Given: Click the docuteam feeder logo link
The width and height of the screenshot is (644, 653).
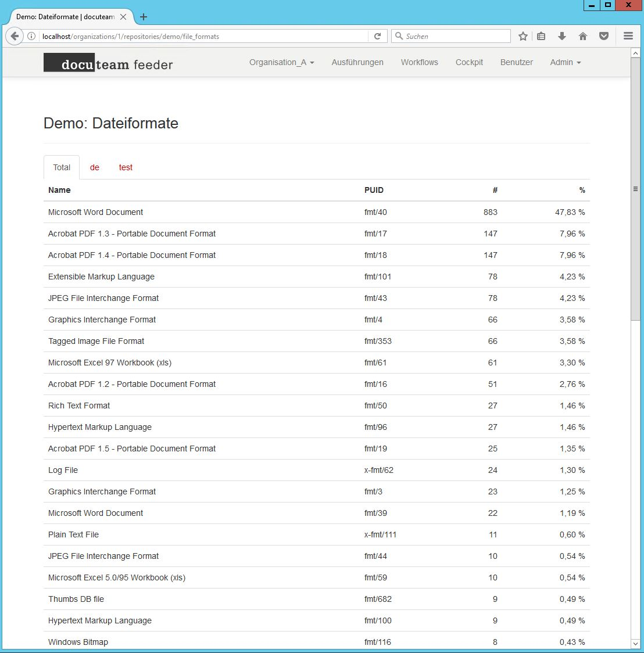Looking at the screenshot, I should pos(108,63).
